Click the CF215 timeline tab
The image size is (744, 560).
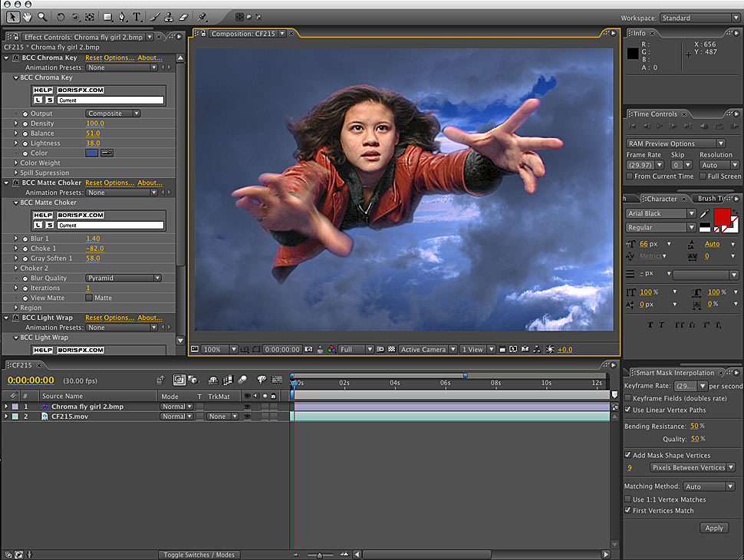pos(21,365)
